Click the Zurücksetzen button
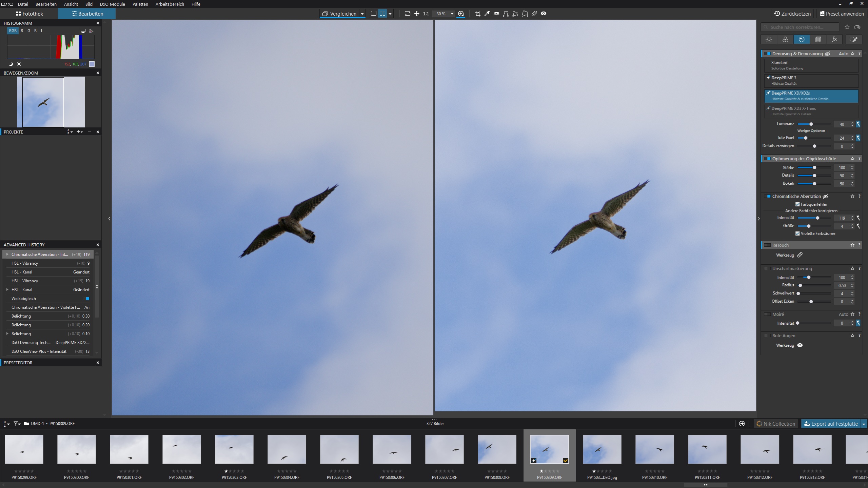The image size is (868, 488). [x=792, y=14]
